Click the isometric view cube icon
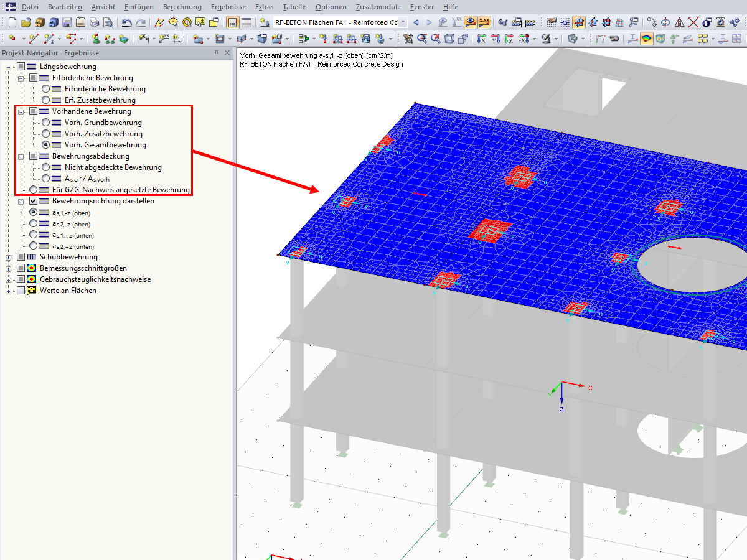The width and height of the screenshot is (747, 560). [x=450, y=39]
